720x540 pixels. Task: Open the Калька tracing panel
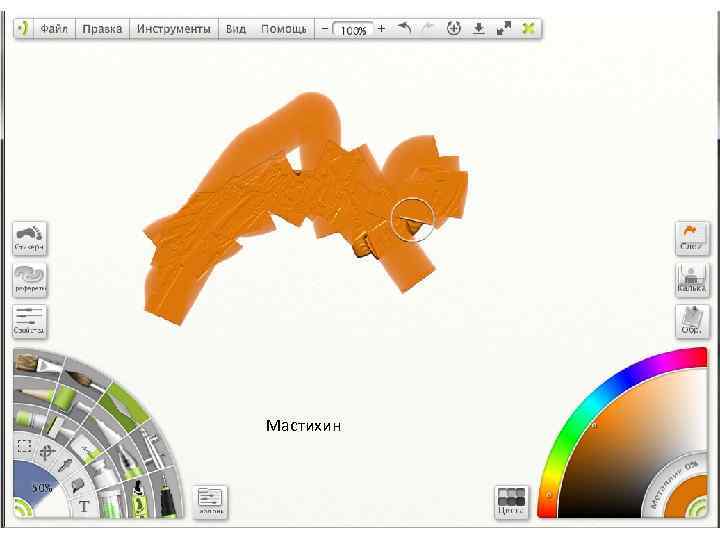[x=692, y=280]
